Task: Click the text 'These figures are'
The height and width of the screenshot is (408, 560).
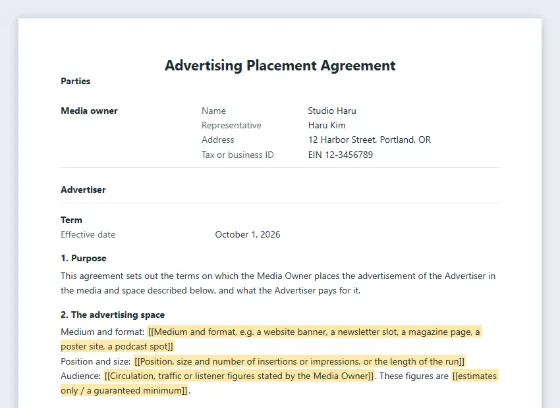Action: click(414, 376)
